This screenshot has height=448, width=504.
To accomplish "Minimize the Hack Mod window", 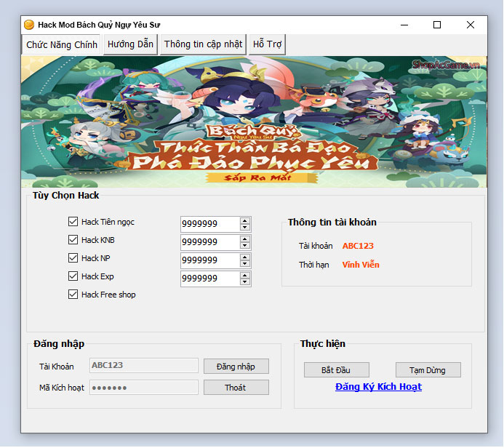I will (404, 25).
